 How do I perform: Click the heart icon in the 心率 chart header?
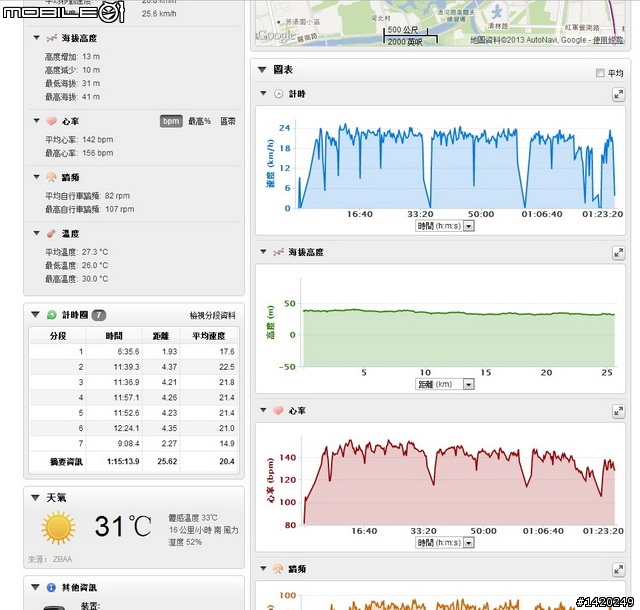point(278,410)
